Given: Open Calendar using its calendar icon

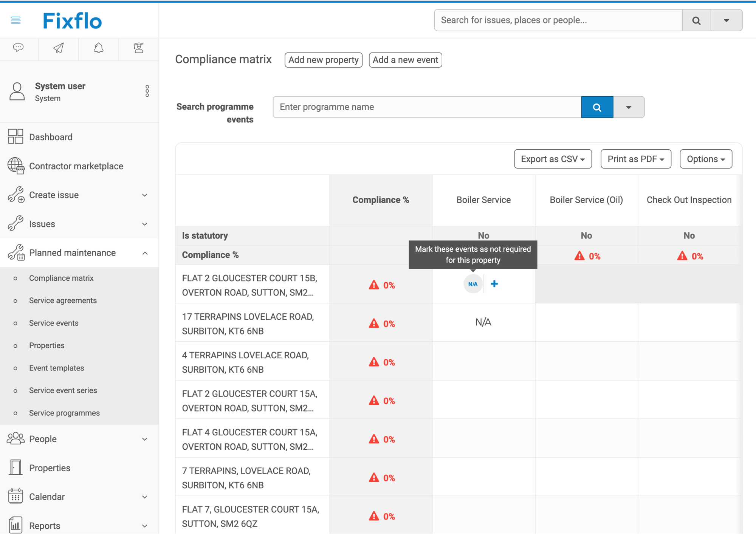Looking at the screenshot, I should 15,497.
